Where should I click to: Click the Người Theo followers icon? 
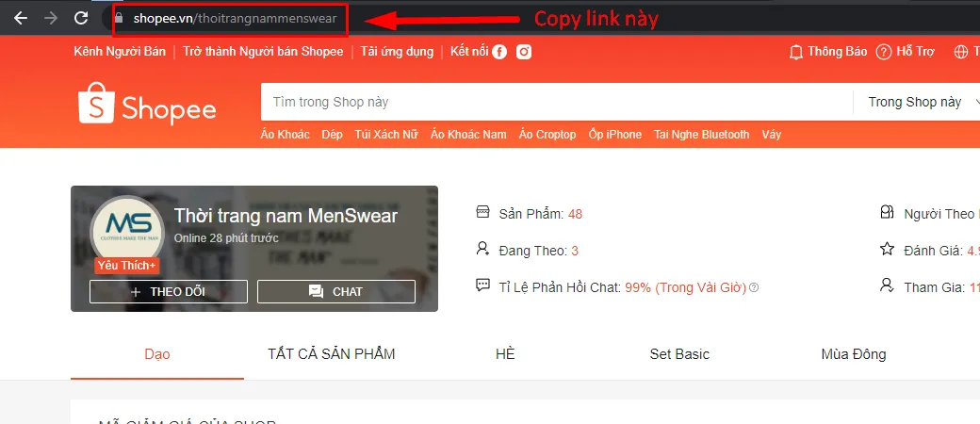(887, 213)
